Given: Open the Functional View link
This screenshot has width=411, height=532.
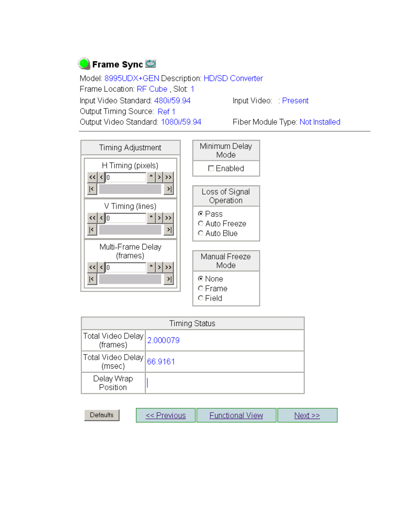Looking at the screenshot, I should click(x=236, y=416).
